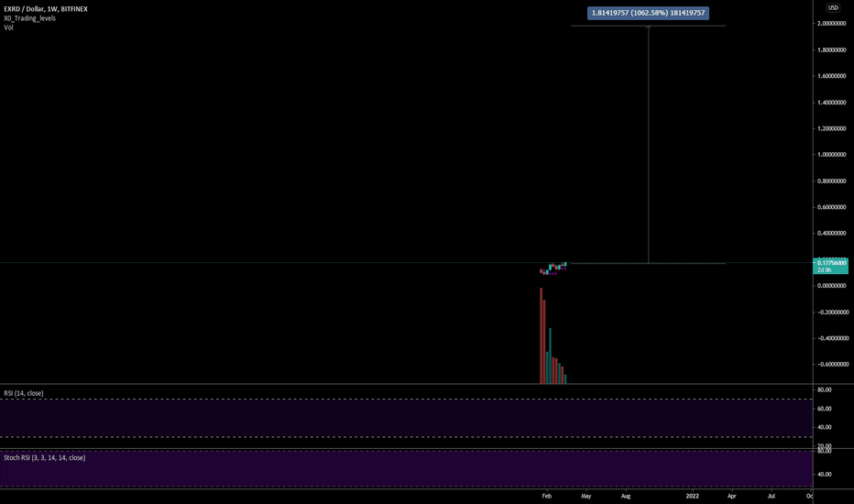The height and width of the screenshot is (504, 854).
Task: Open the RSI (14, close) indicator label
Action: (24, 393)
